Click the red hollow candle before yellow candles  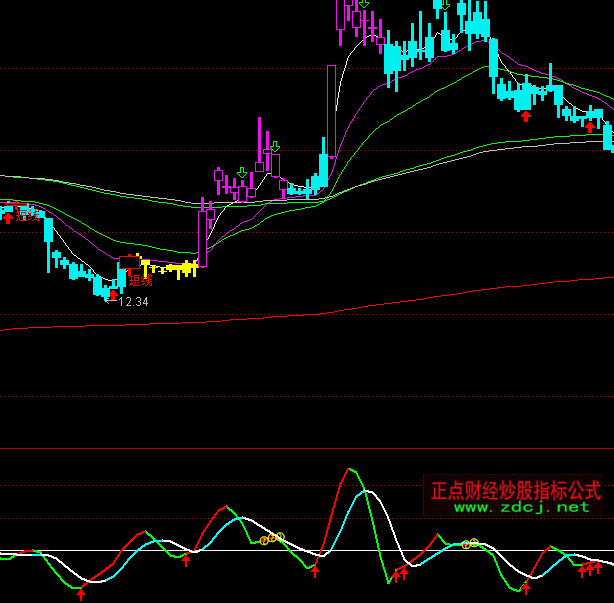click(130, 262)
